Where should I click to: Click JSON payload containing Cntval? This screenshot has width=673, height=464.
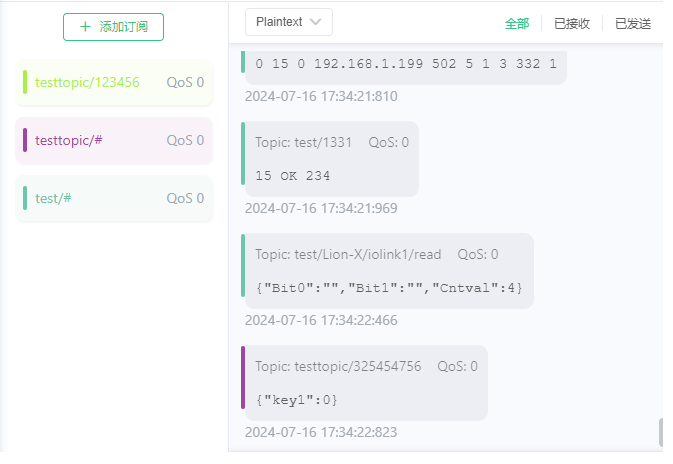pos(389,288)
